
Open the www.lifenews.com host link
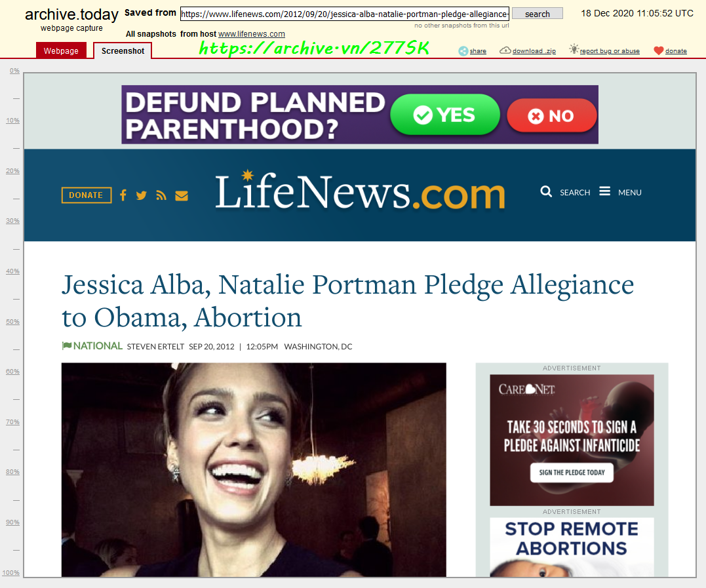[x=252, y=34]
